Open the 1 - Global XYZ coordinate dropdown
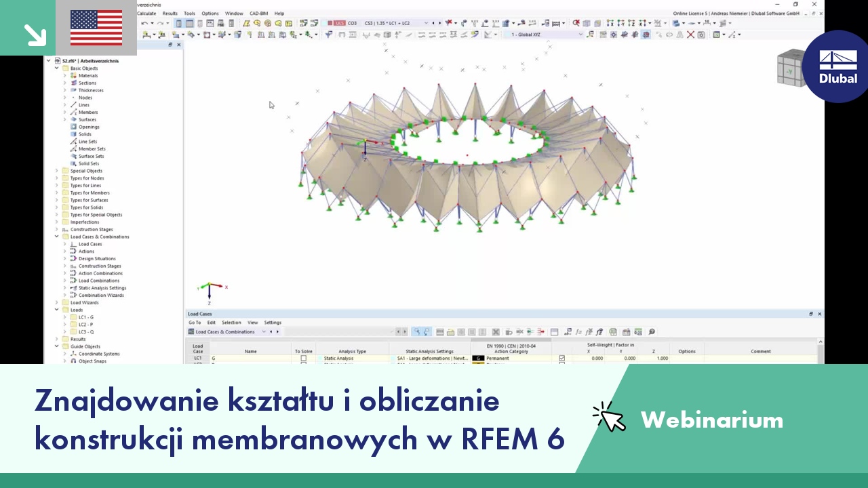This screenshot has height=488, width=868. tap(580, 35)
